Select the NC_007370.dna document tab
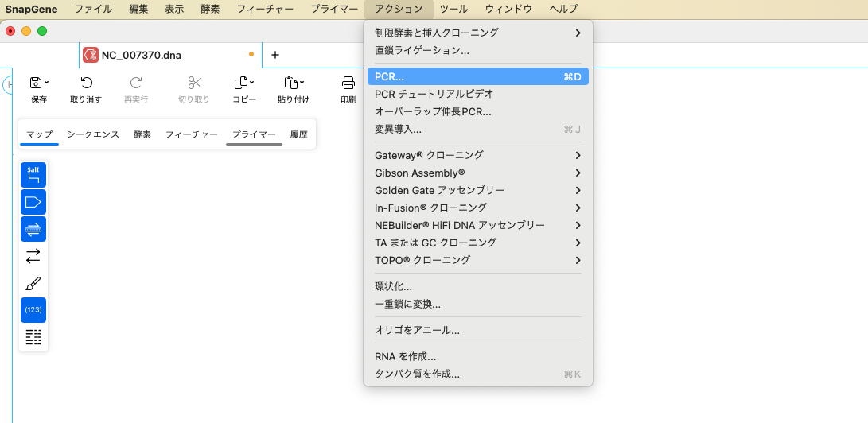The width and height of the screenshot is (868, 423). click(x=170, y=55)
